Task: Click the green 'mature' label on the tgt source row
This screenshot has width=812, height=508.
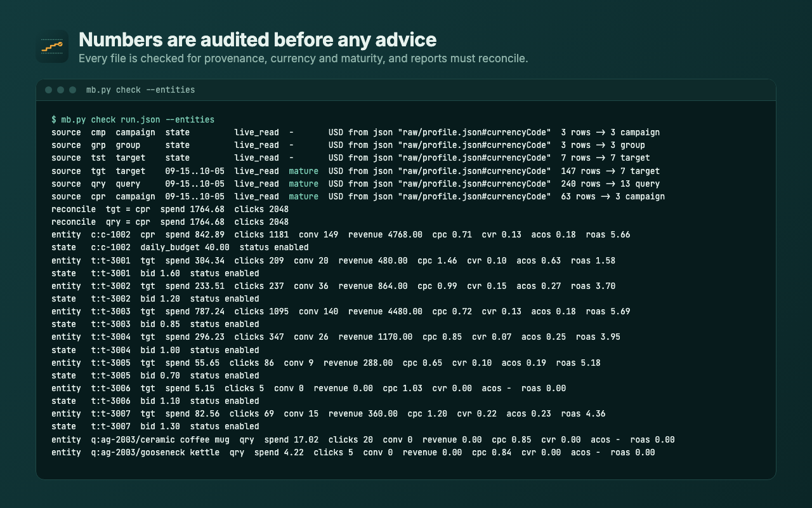Action: (304, 171)
